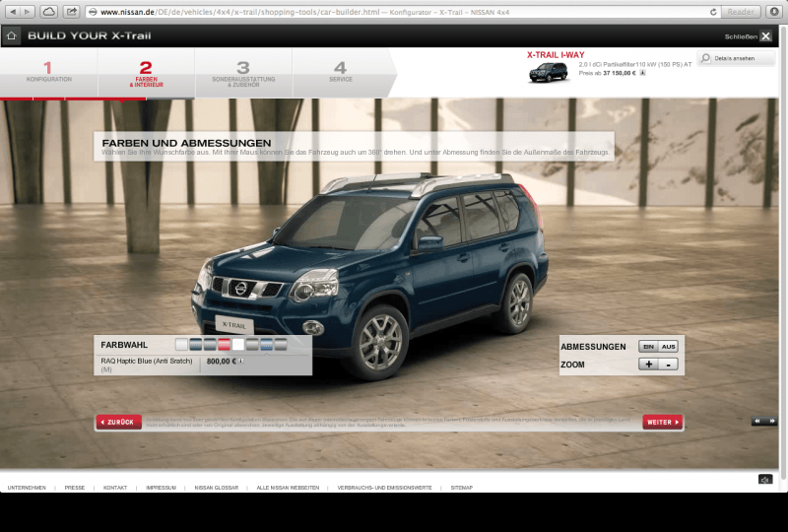Image resolution: width=788 pixels, height=532 pixels.
Task: Click the fast-forward arrow at the right edge
Action: (772, 422)
